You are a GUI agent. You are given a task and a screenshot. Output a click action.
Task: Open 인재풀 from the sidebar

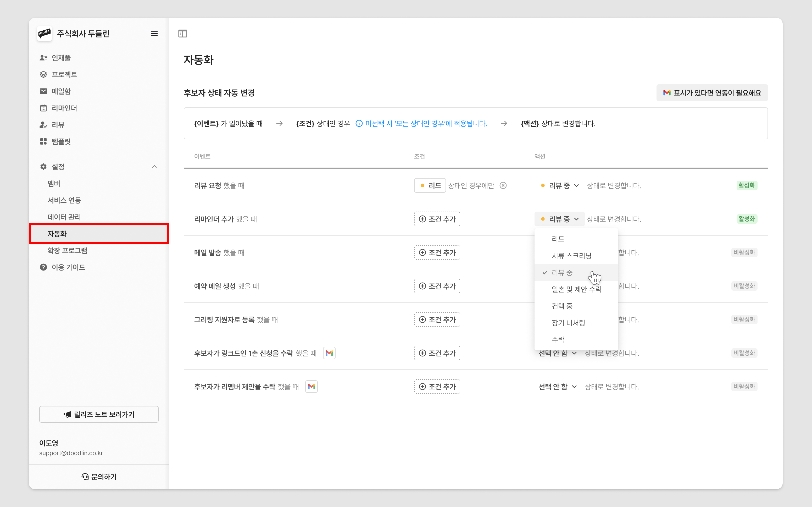61,58
